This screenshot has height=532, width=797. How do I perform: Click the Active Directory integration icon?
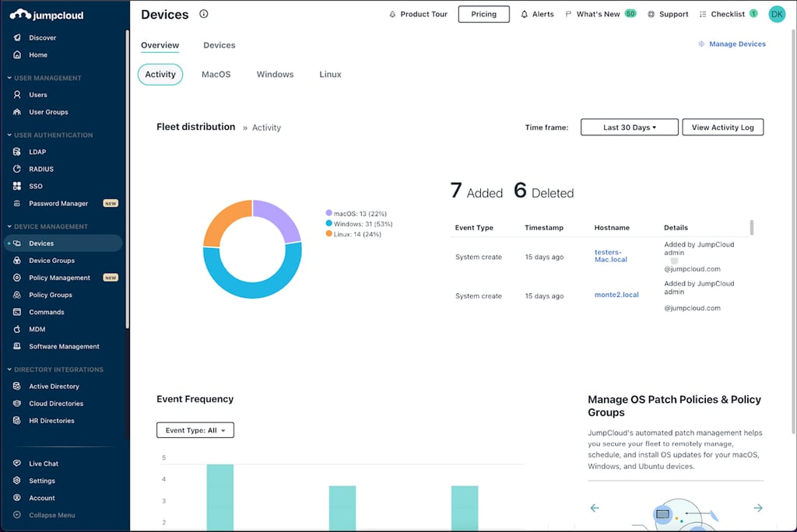(17, 386)
